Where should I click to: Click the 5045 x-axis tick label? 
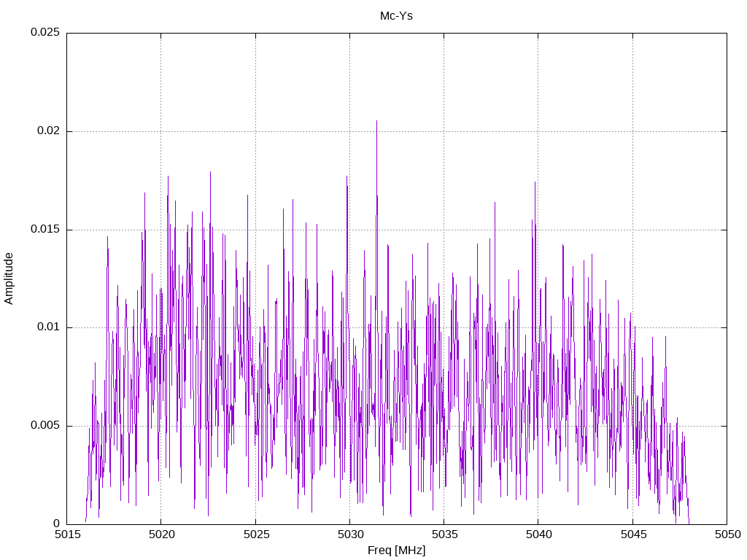point(633,534)
